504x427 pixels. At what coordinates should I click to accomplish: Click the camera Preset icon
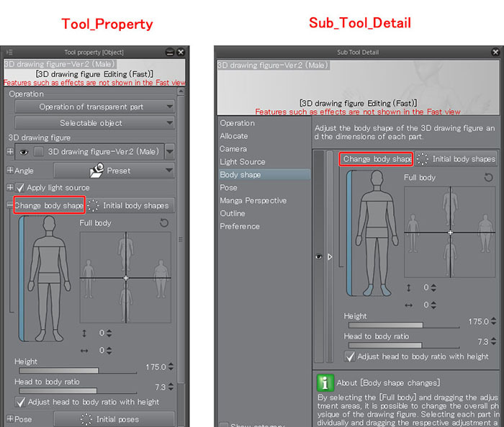pyautogui.click(x=96, y=171)
